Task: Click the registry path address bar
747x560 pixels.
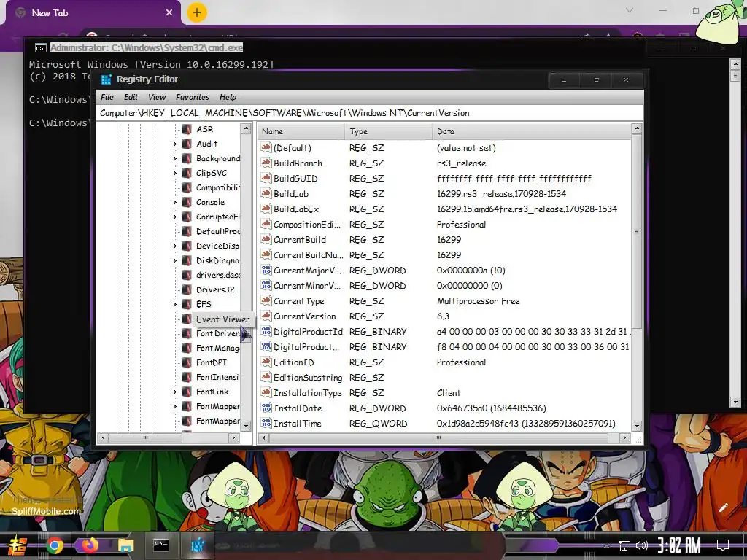Action: tap(370, 113)
